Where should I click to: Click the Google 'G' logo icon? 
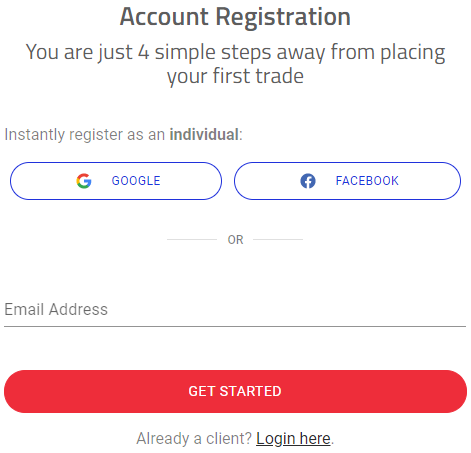pos(84,181)
